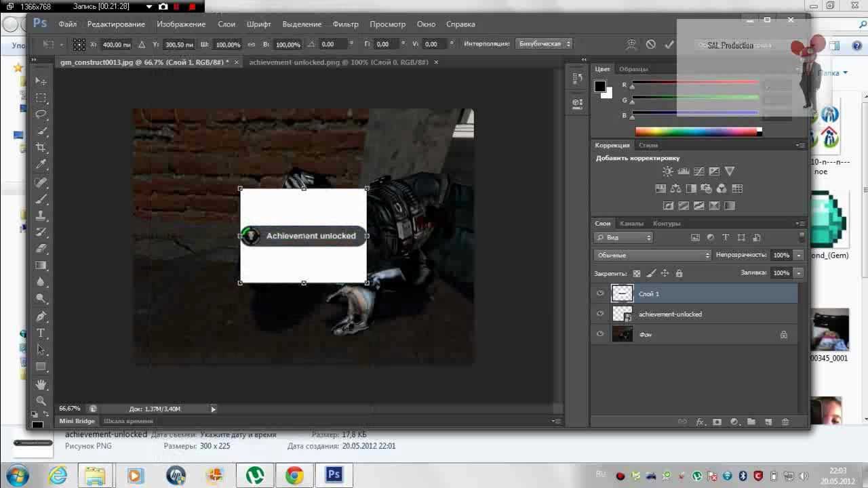Select the Brush tool
Screen dimensions: 868x488
[x=41, y=199]
